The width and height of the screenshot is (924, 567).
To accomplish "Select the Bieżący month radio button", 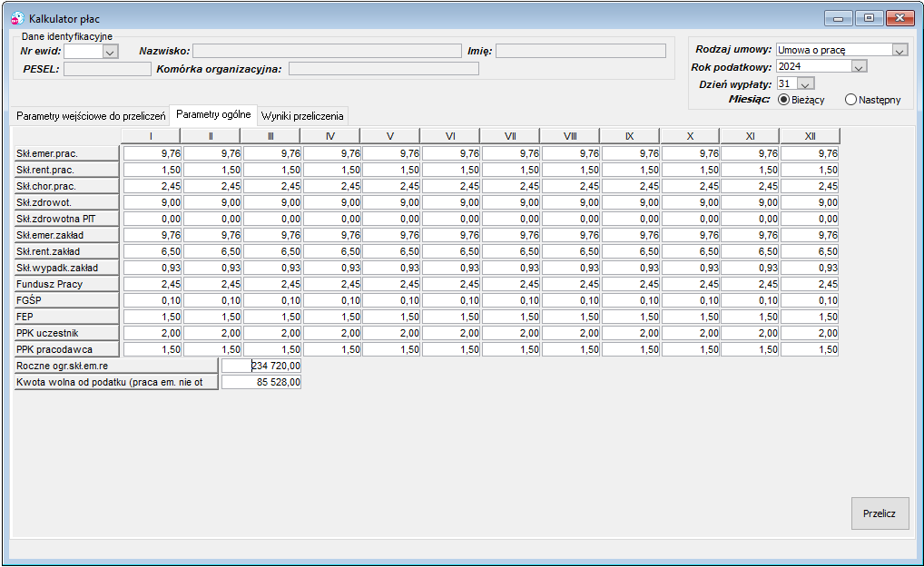I will tap(783, 100).
